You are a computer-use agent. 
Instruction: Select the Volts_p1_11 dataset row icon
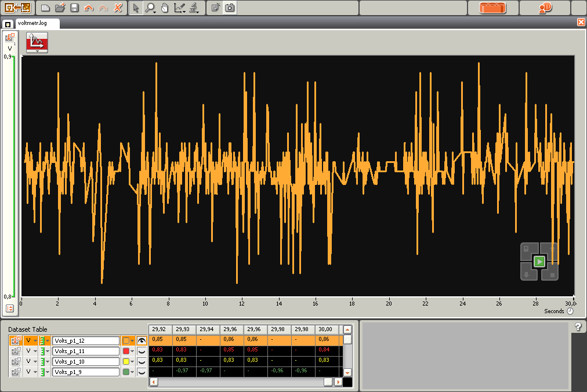16,351
